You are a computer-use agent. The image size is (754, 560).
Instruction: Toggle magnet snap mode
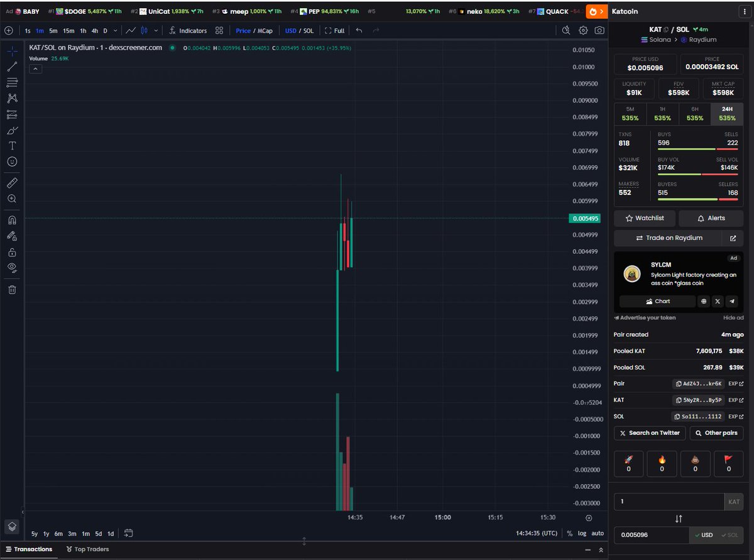pyautogui.click(x=12, y=220)
